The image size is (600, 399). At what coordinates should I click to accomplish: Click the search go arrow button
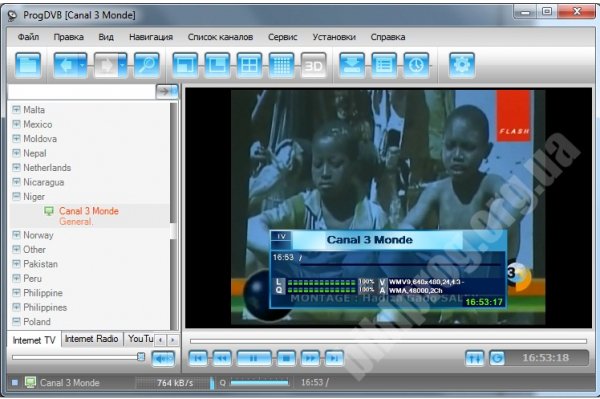[167, 91]
